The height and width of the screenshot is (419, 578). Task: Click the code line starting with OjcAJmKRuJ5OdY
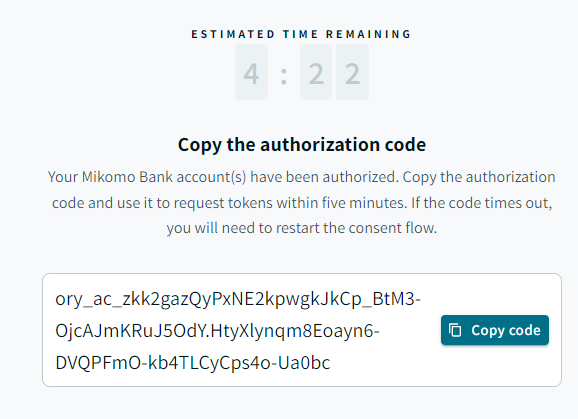pos(217,331)
